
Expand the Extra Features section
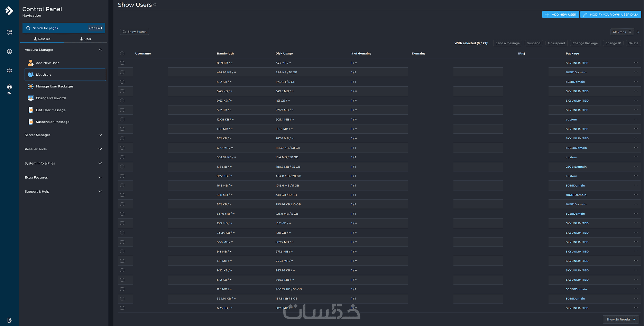coord(64,177)
